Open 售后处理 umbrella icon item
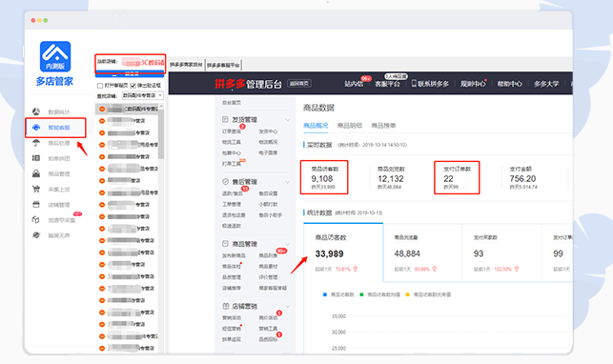This screenshot has height=364, width=613. [x=36, y=143]
